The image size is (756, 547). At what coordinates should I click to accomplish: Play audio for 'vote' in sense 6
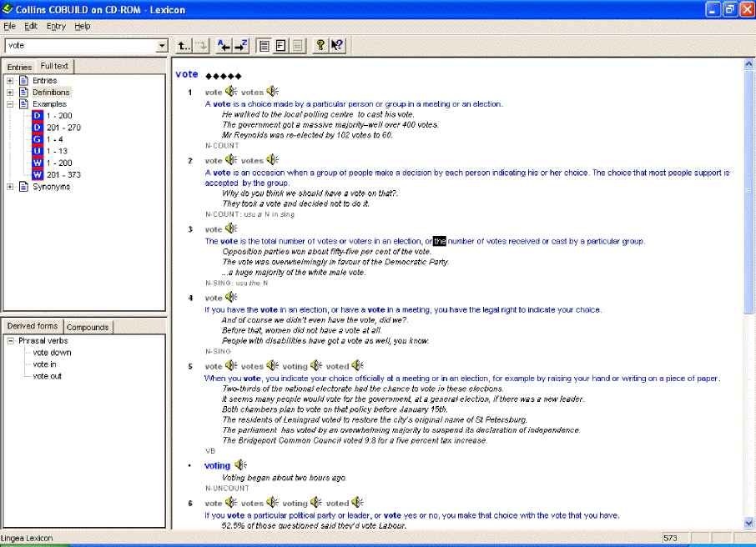231,502
